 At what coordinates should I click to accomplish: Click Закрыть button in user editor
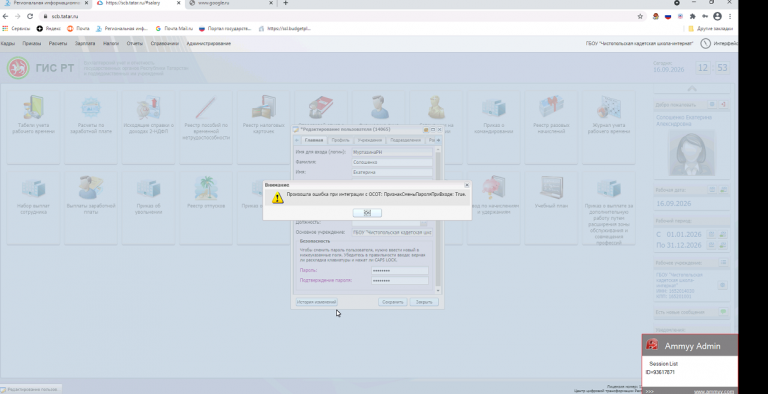(x=424, y=302)
